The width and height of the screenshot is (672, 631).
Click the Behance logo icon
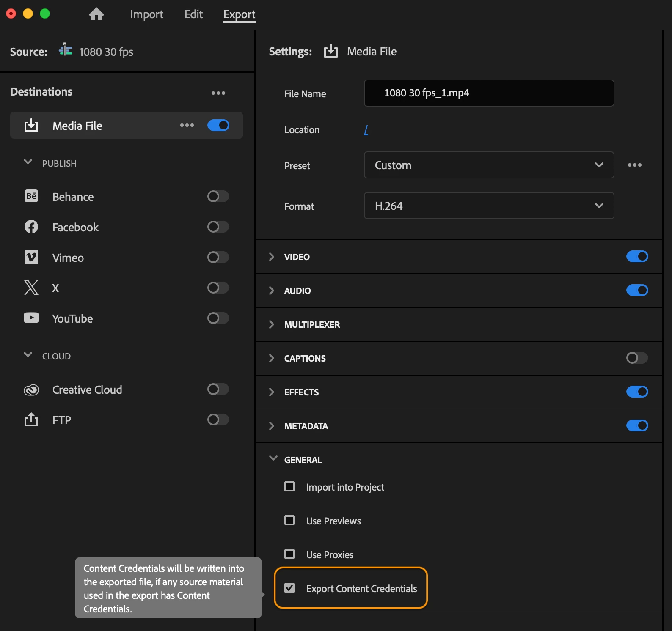pyautogui.click(x=31, y=196)
